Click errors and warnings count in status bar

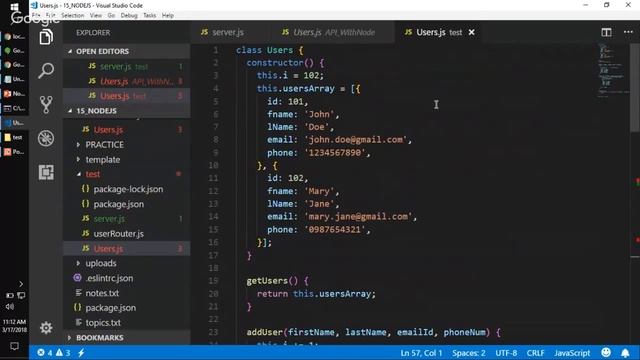click(x=54, y=353)
